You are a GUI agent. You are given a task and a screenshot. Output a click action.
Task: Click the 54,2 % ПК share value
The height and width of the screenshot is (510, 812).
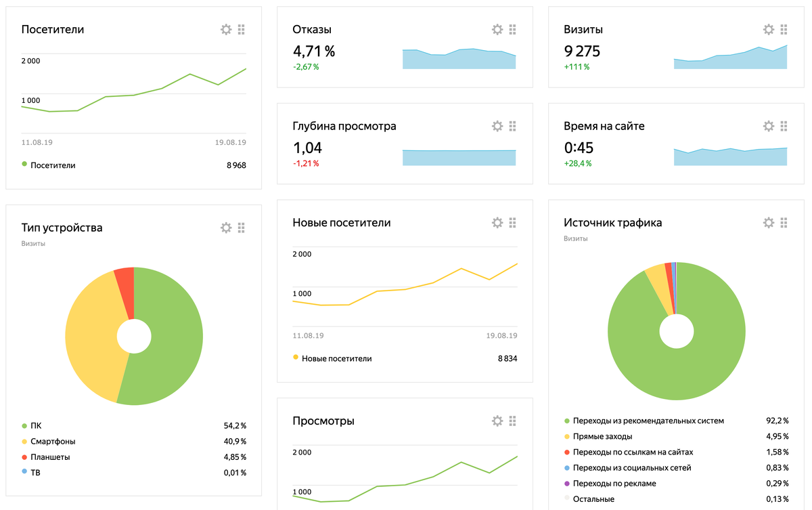(x=235, y=426)
